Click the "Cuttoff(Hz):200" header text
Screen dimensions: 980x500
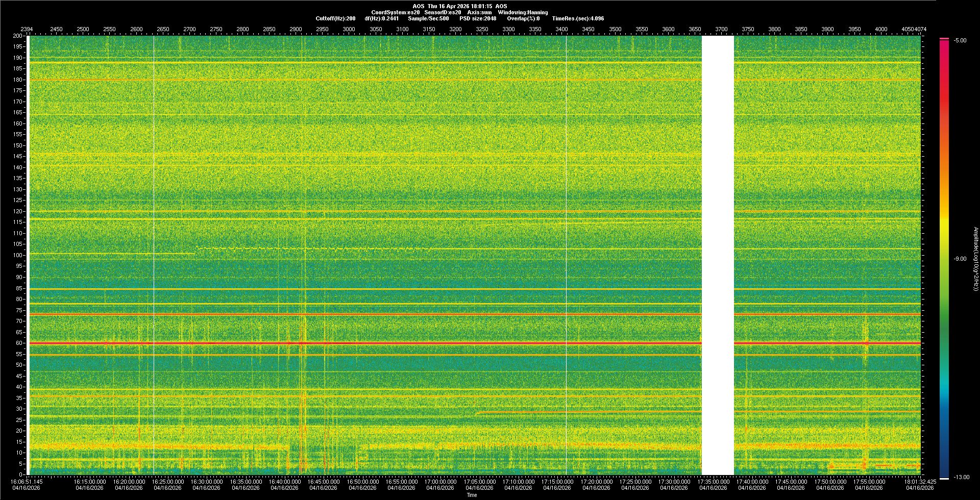[x=335, y=18]
